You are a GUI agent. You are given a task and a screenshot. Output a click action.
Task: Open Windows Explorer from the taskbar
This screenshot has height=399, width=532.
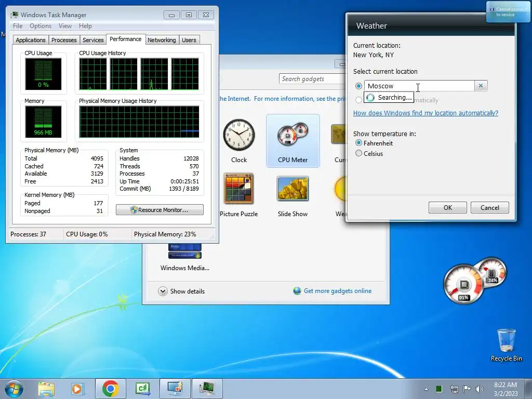46,389
